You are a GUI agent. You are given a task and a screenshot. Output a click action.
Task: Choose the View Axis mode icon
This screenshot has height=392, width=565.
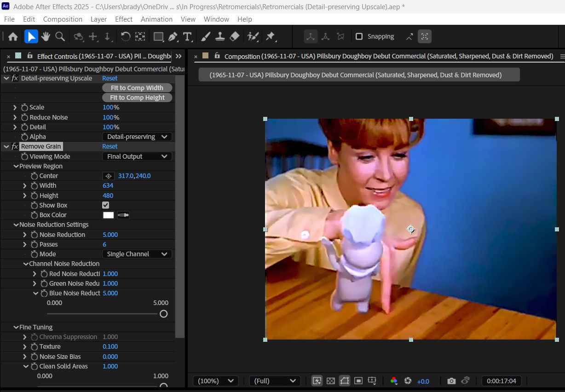[340, 36]
